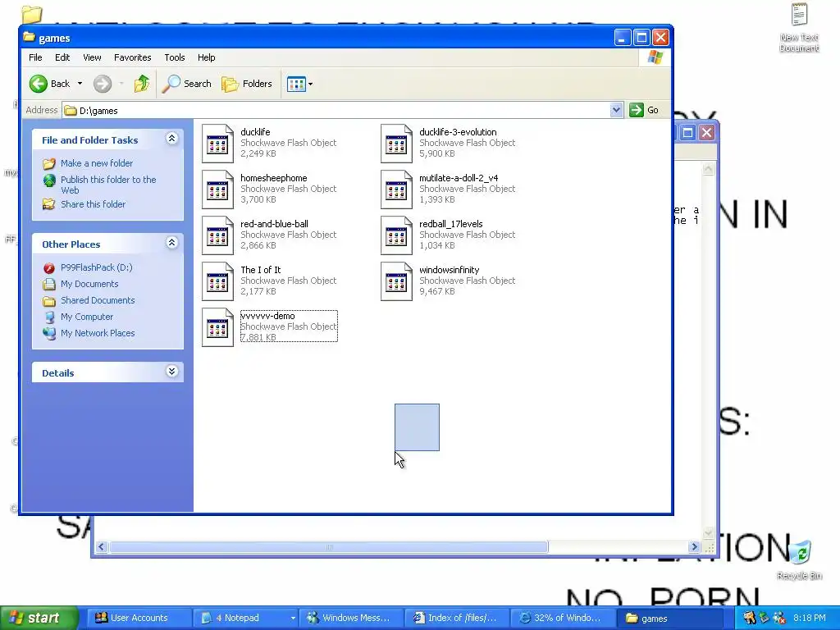This screenshot has height=630, width=840.
Task: Click the homesheephome file name text
Action: click(274, 178)
